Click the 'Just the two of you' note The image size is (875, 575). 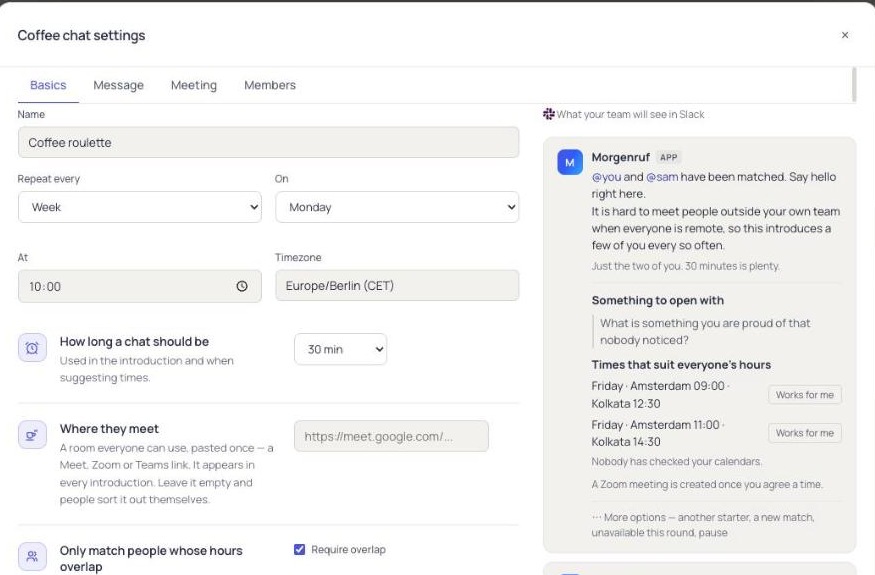tap(685, 266)
